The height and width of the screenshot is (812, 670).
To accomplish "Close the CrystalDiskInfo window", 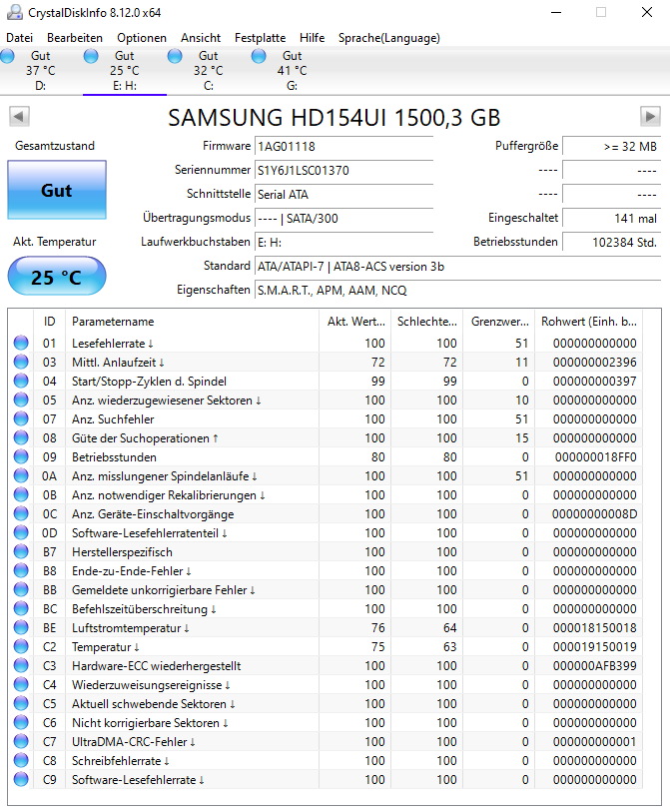I will point(647,12).
